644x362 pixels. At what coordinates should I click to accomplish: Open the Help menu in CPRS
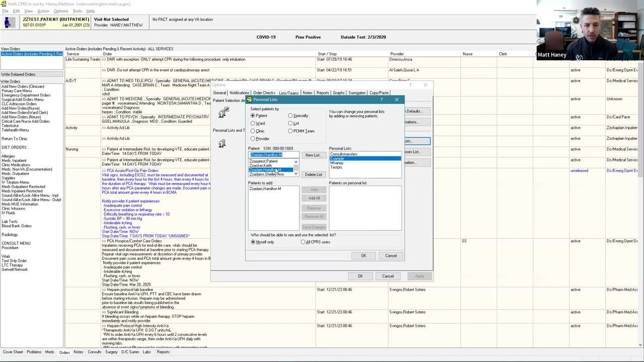[x=91, y=11]
